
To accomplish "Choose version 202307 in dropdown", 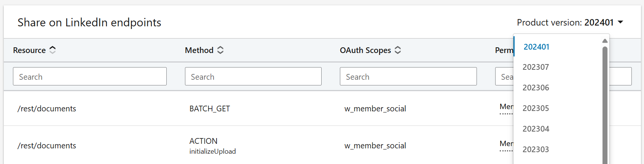I will (x=536, y=67).
